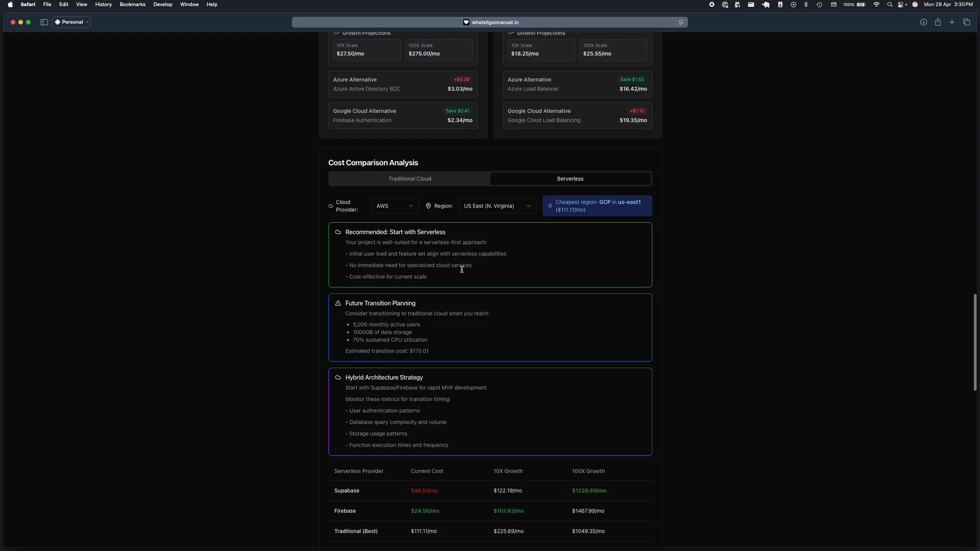Click the Wi-Fi icon in the menu bar

tap(877, 4)
